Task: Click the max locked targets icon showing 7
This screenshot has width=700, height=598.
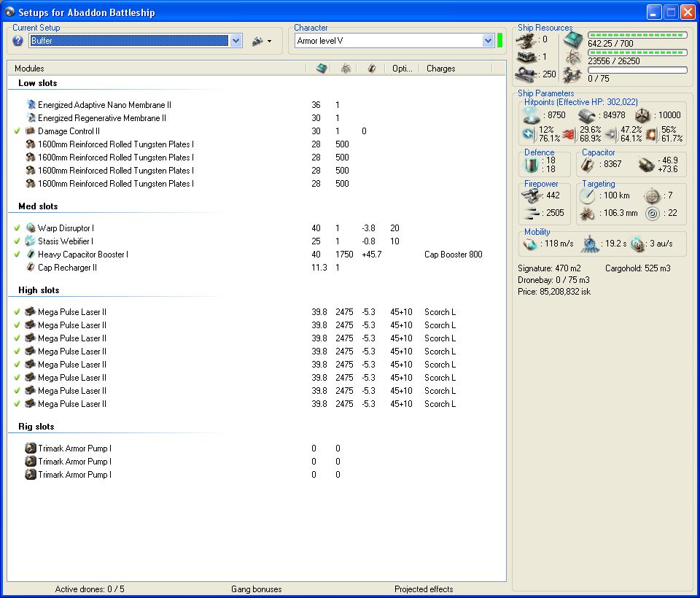Action: pos(652,195)
